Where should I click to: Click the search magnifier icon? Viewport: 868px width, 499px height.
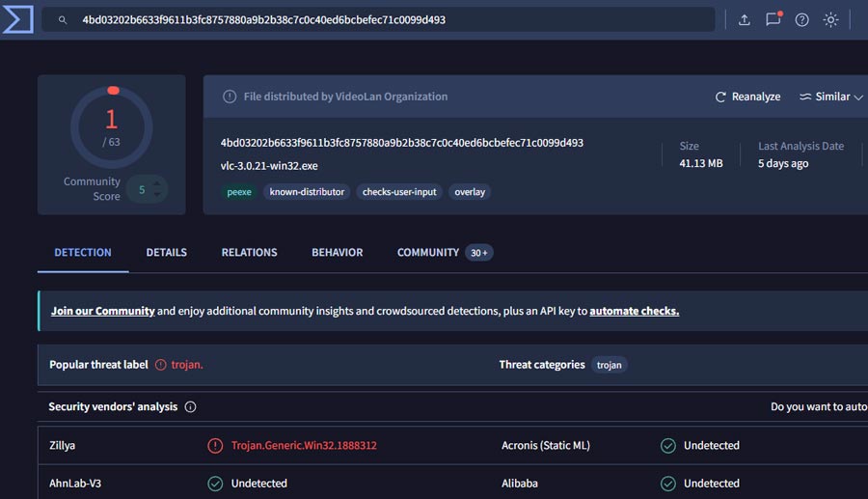click(x=63, y=20)
